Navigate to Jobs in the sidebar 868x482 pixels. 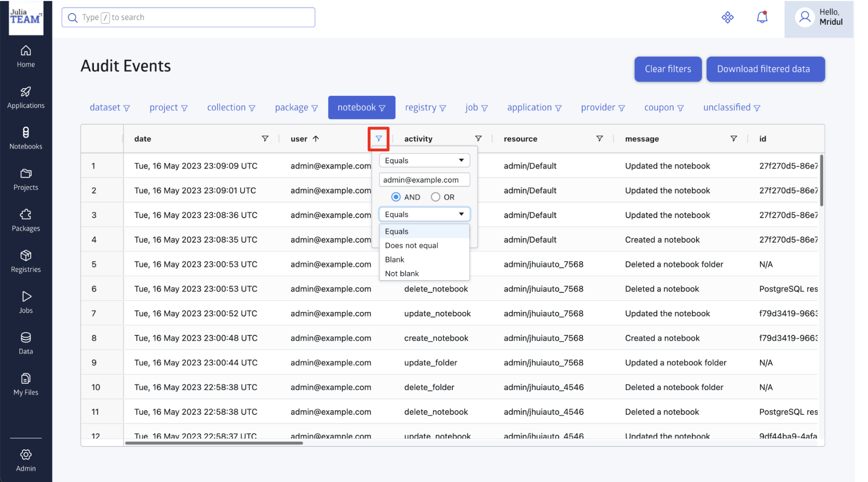[26, 302]
